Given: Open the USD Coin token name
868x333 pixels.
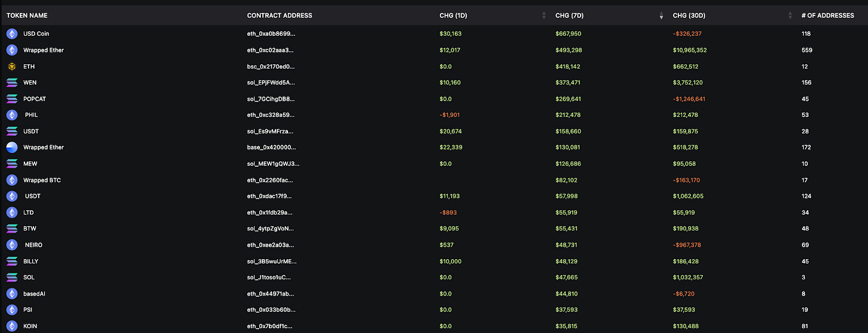Looking at the screenshot, I should (36, 34).
